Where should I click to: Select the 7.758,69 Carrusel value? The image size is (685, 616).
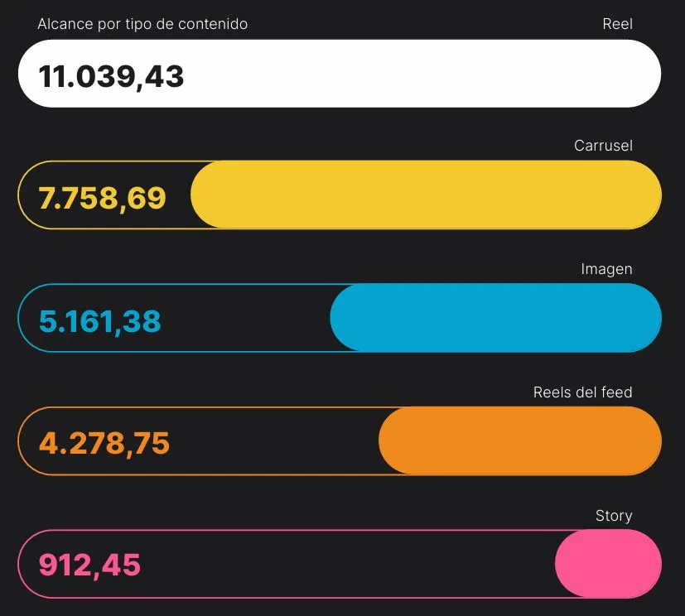click(102, 198)
